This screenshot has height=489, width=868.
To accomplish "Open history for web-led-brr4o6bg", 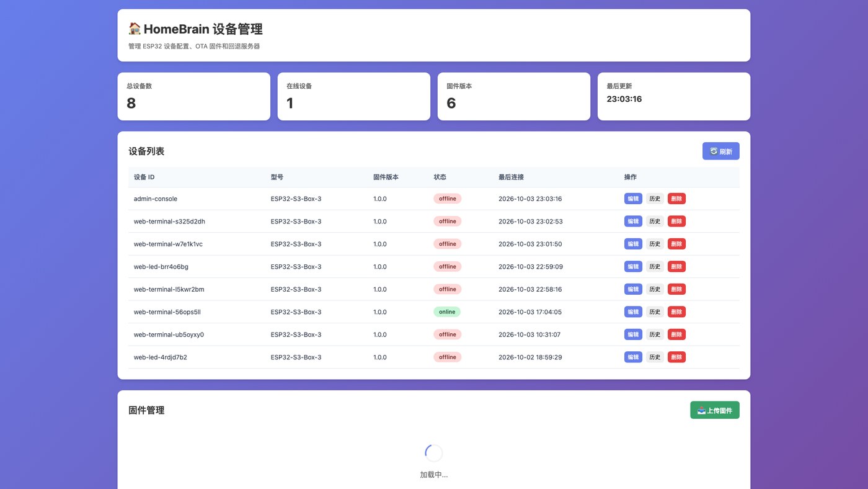I will 655,267.
